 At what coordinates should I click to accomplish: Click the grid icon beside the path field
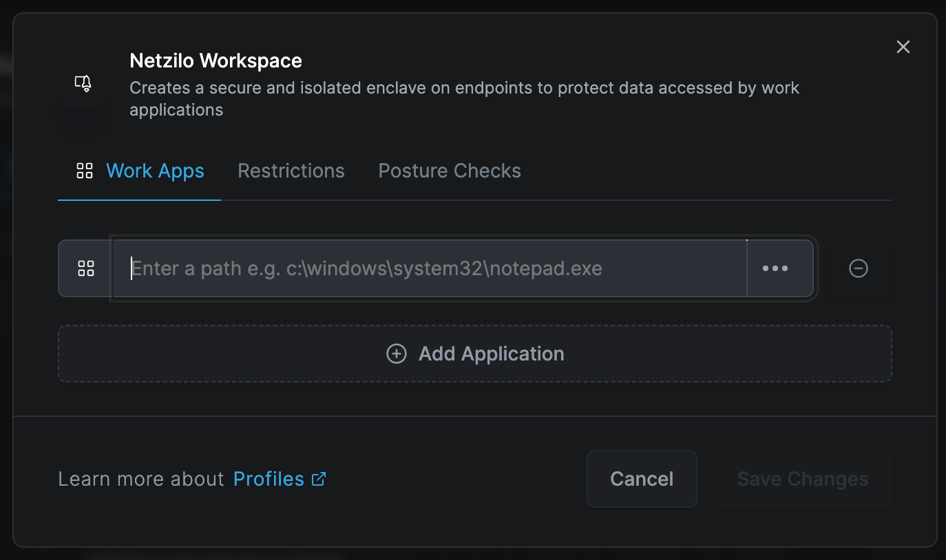pos(86,268)
